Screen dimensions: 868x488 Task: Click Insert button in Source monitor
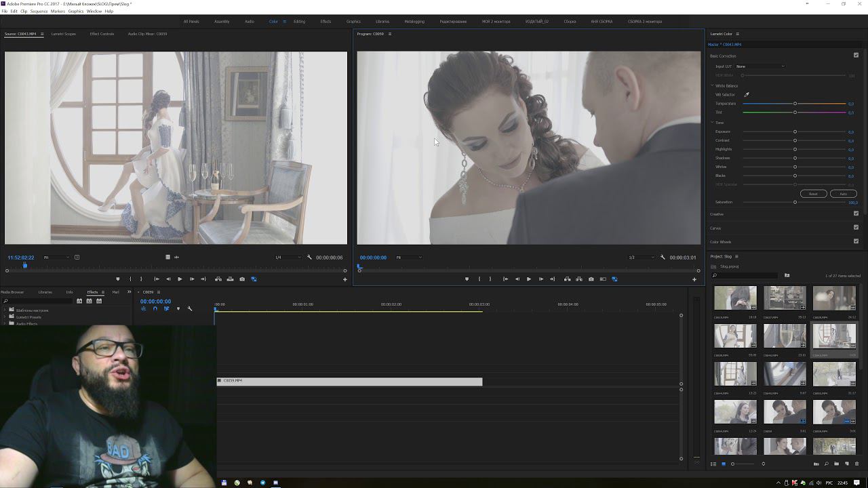click(x=218, y=279)
